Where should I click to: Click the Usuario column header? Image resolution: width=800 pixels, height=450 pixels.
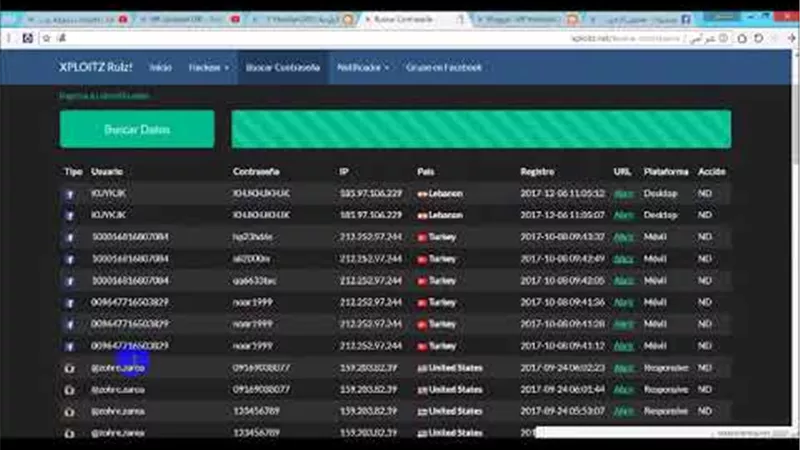point(107,171)
